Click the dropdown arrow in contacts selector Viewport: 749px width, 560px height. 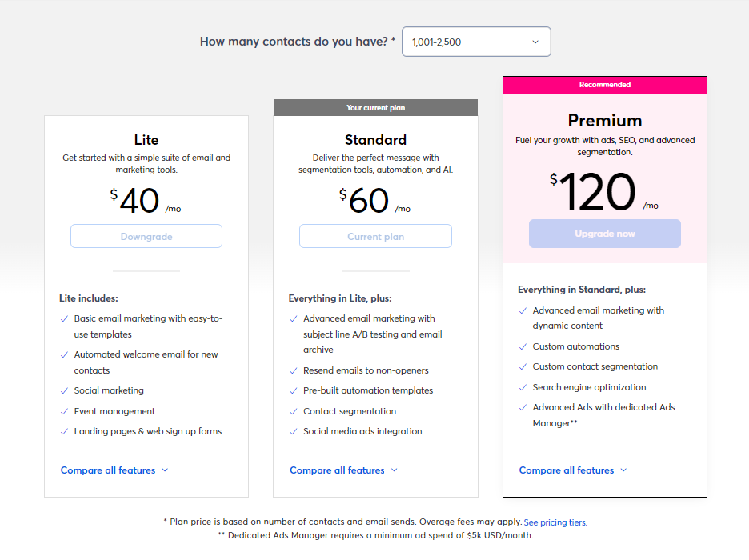535,42
